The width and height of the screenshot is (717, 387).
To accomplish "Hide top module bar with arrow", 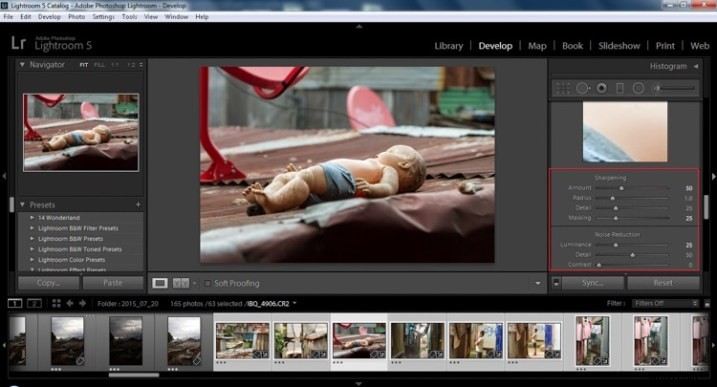I will (359, 27).
